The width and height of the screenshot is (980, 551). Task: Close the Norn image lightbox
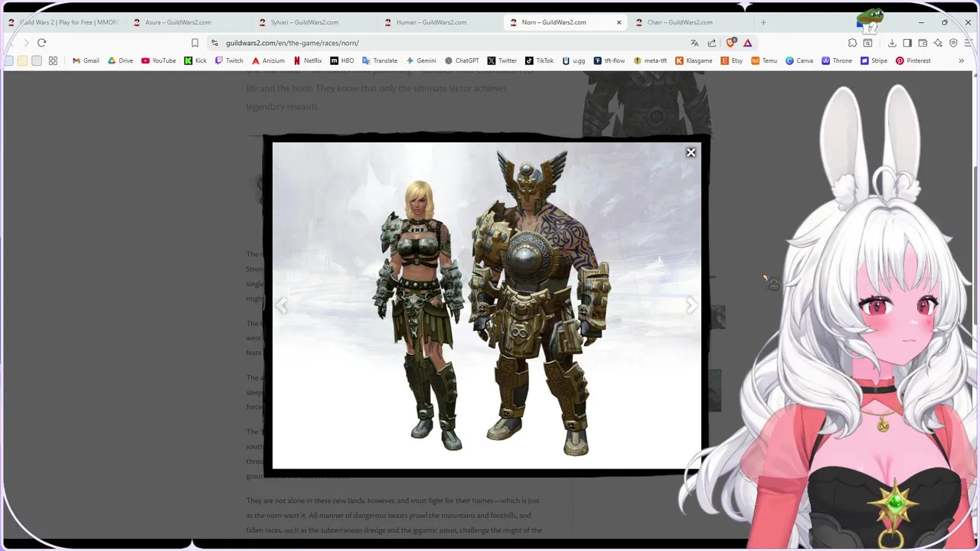point(691,153)
